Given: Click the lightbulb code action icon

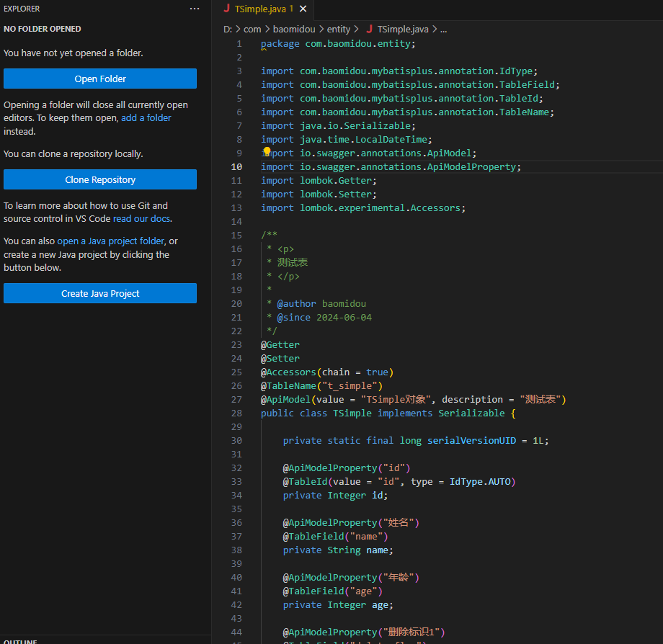Looking at the screenshot, I should click(x=267, y=152).
